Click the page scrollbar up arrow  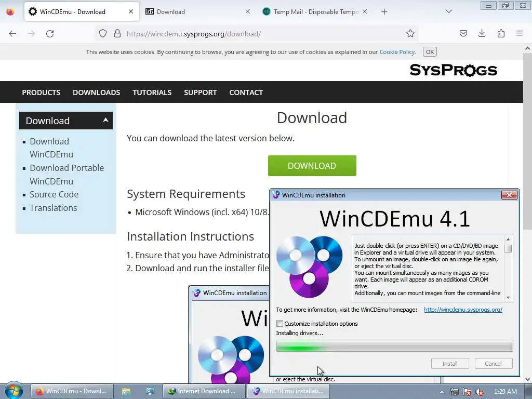click(527, 48)
